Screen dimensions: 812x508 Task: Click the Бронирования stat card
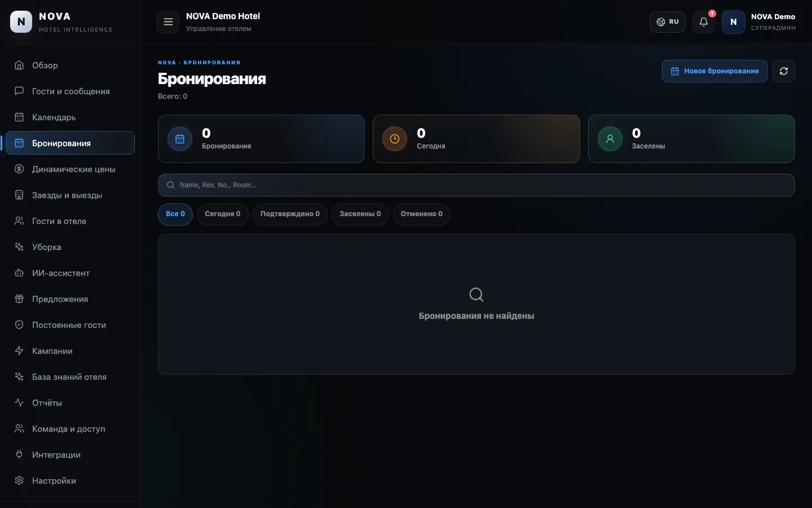261,139
